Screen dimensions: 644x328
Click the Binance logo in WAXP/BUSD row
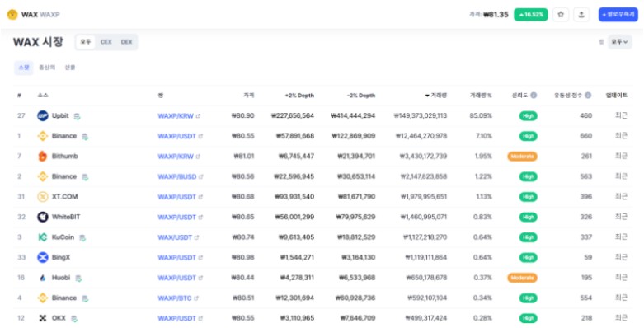pyautogui.click(x=43, y=176)
